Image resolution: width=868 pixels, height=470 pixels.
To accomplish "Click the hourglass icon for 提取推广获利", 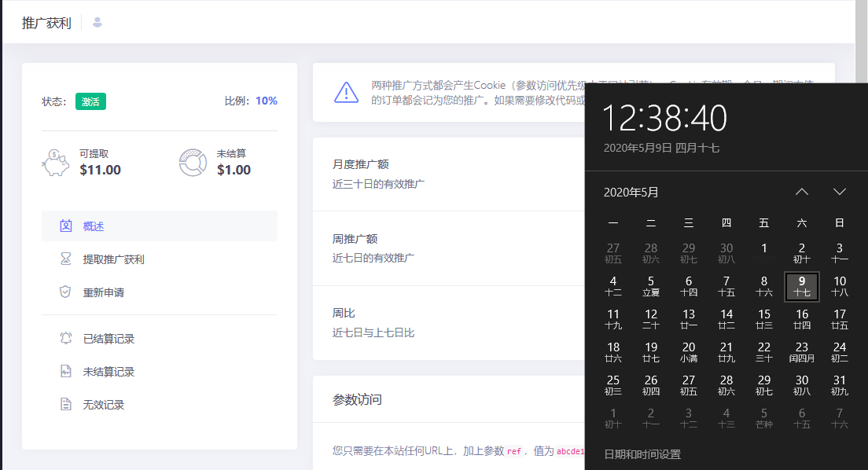I will point(66,259).
